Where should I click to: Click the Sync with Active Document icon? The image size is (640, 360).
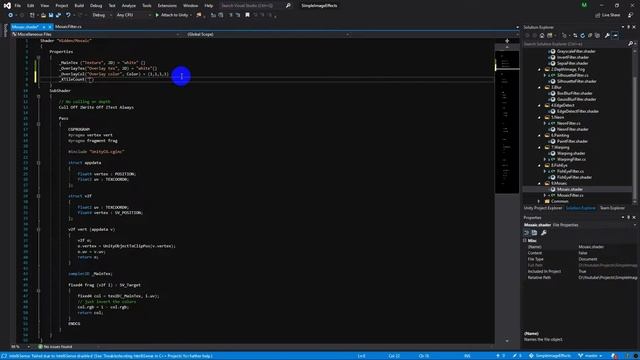(575, 36)
